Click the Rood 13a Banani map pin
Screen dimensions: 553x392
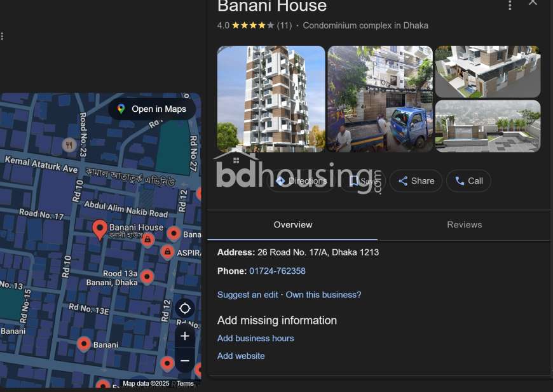[147, 278]
